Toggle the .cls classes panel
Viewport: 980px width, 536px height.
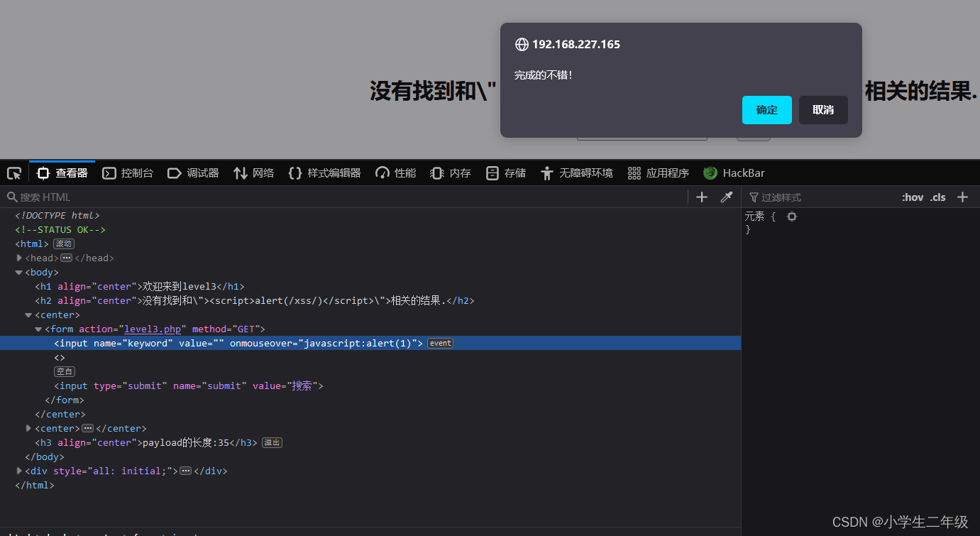tap(938, 197)
